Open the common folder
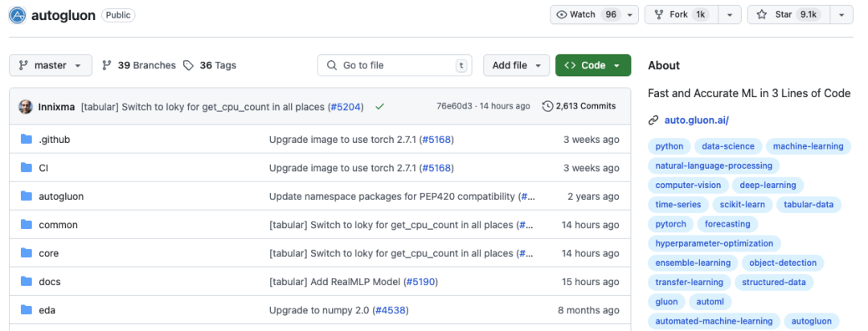Viewport: 868px width, 331px height. (x=58, y=225)
